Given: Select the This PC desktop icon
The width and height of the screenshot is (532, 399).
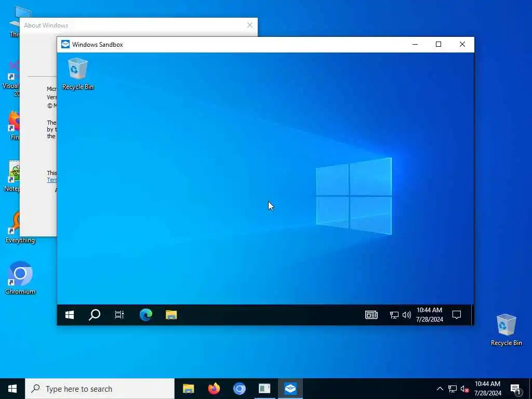Looking at the screenshot, I should pyautogui.click(x=14, y=21).
